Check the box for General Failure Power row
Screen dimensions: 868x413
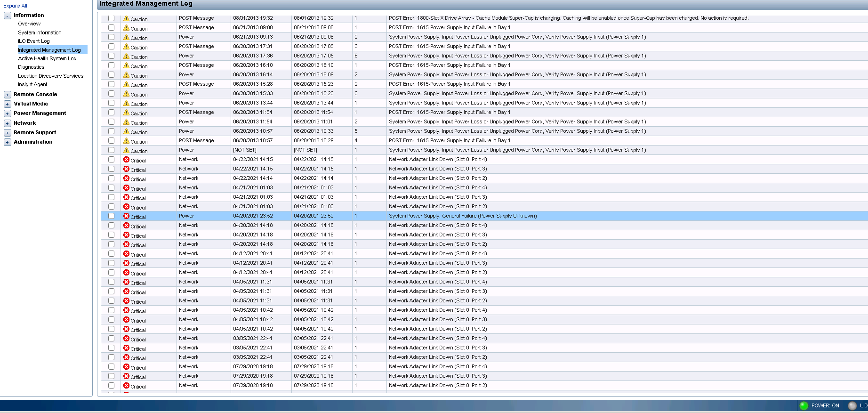(x=111, y=216)
